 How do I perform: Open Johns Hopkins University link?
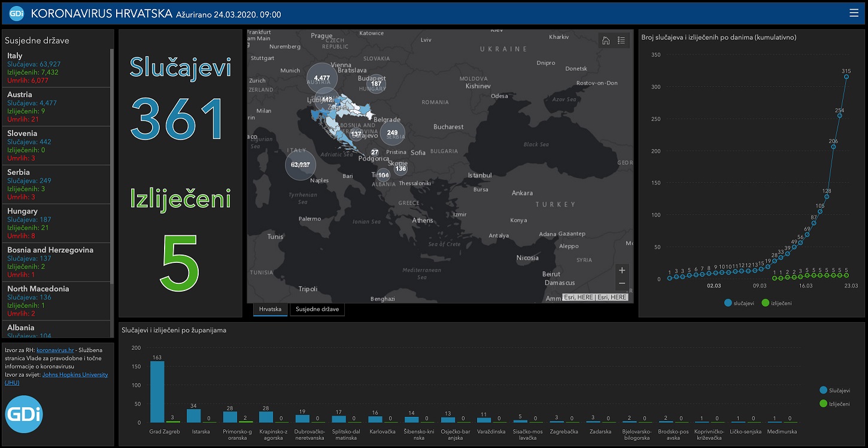click(75, 374)
